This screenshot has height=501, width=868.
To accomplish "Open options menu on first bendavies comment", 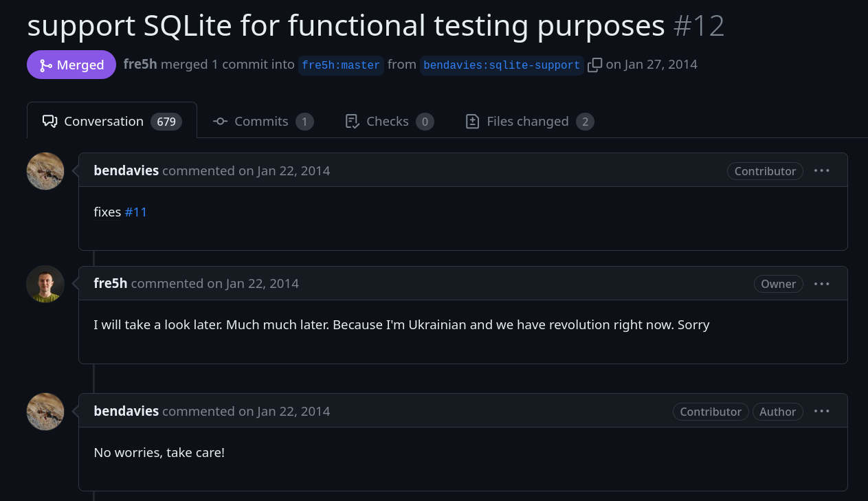I will coord(822,170).
